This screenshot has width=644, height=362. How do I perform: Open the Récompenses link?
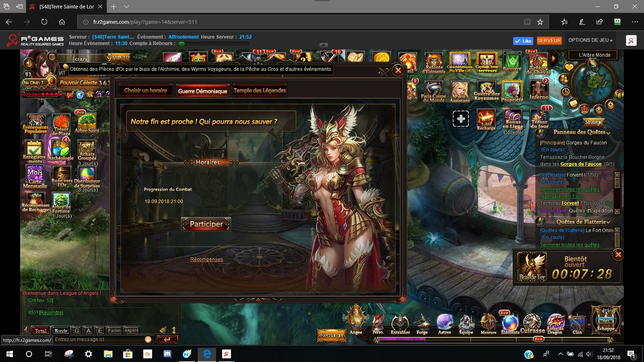coord(206,259)
